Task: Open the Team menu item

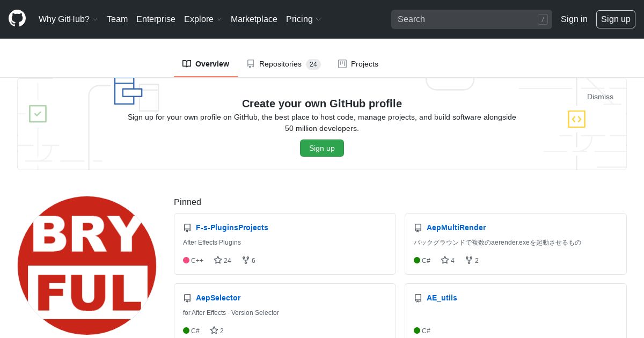Action: (x=117, y=19)
